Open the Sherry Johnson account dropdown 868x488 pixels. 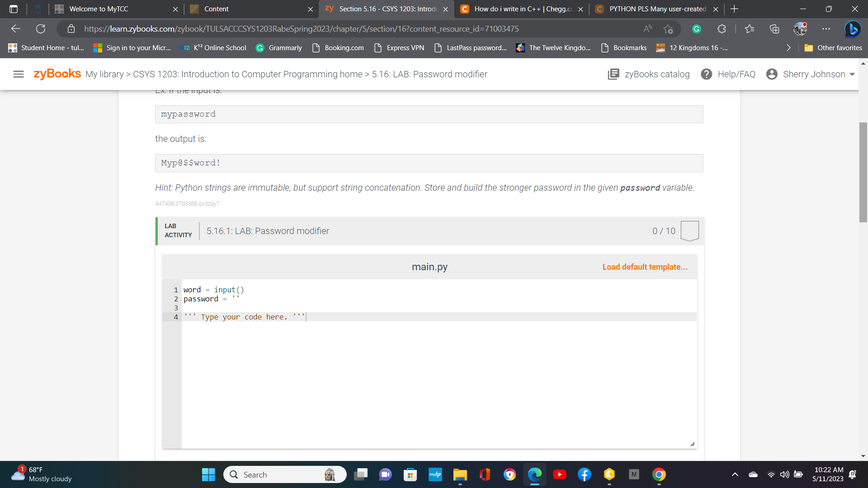tap(810, 74)
